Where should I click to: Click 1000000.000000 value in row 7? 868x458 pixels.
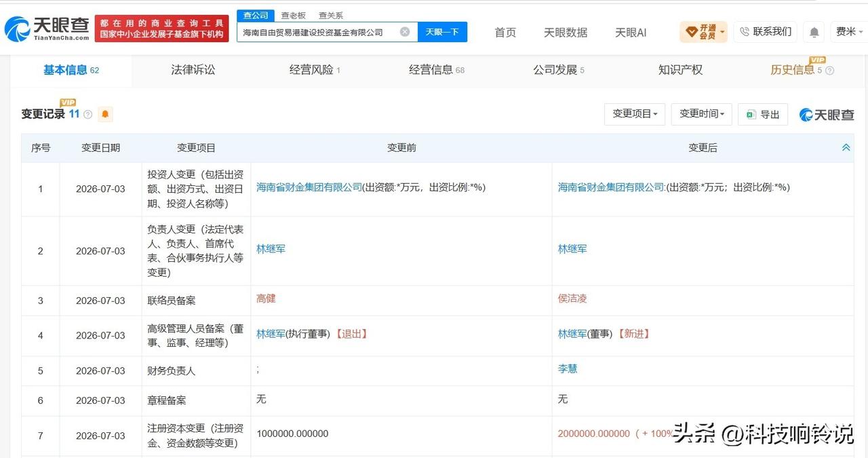click(x=292, y=434)
